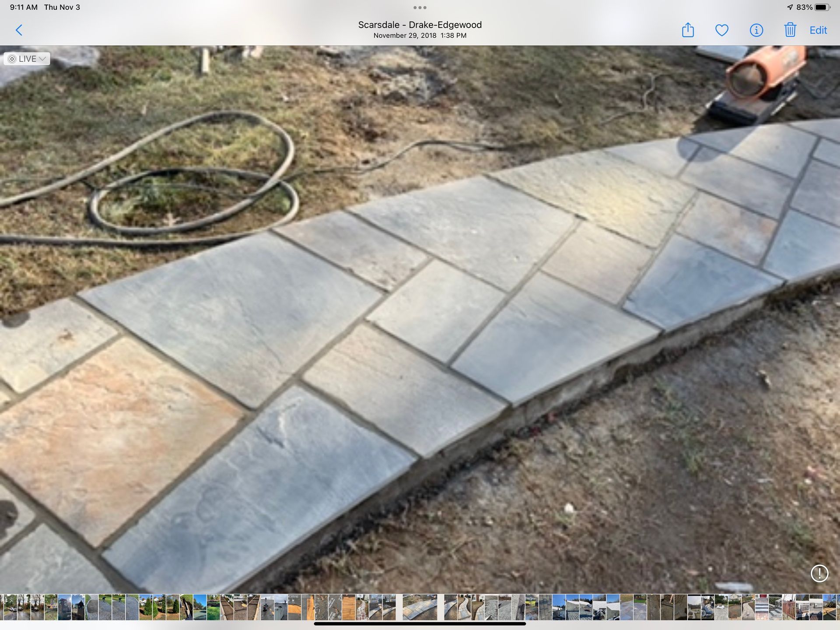Tap the location services arrow icon

[790, 7]
